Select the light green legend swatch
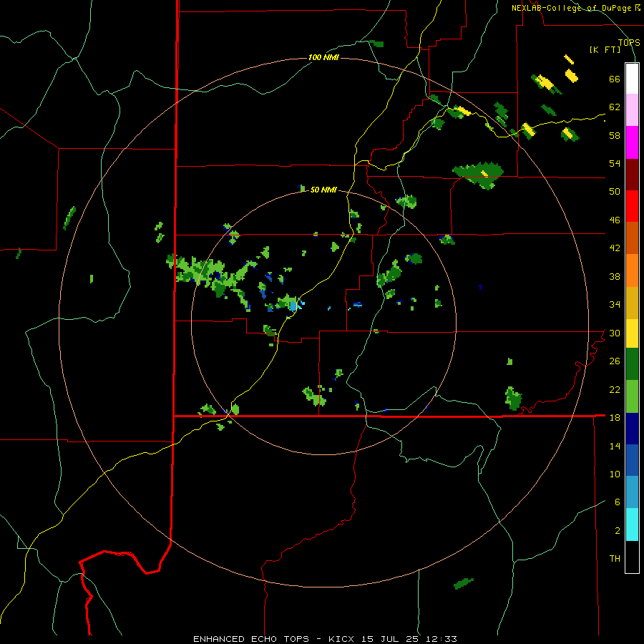The width and height of the screenshot is (644, 644). [632, 396]
